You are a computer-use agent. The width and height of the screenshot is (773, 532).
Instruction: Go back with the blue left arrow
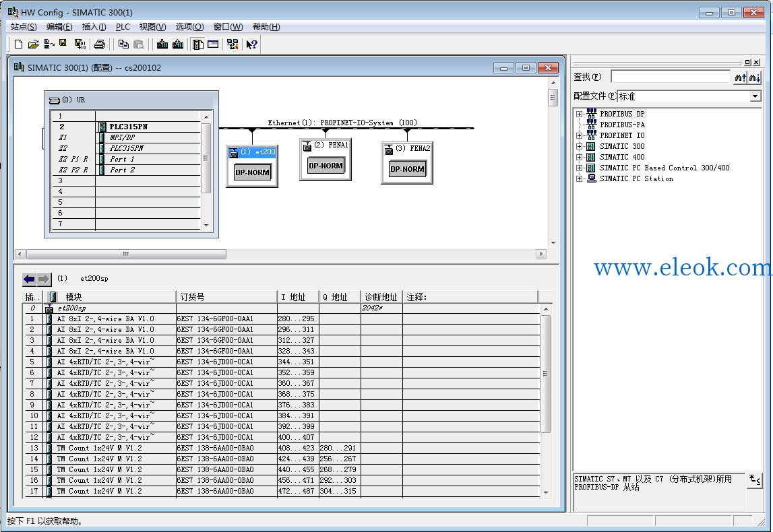pos(29,279)
